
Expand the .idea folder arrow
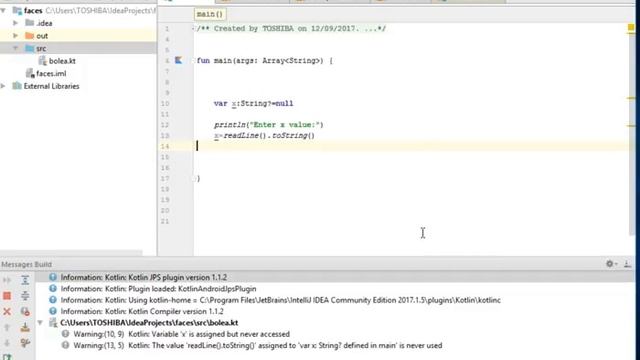(16, 23)
